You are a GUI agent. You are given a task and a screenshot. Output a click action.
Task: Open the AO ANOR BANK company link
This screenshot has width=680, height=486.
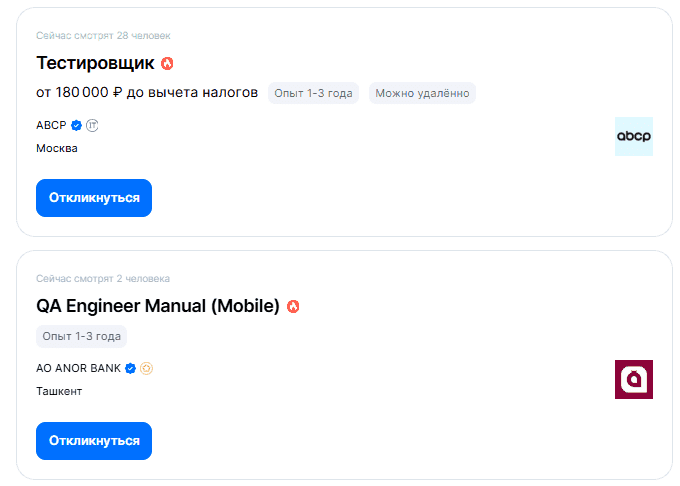pos(78,368)
